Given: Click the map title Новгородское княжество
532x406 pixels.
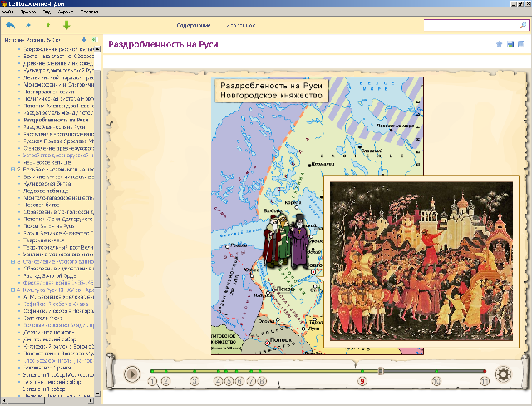Looking at the screenshot, I should pos(271,95).
